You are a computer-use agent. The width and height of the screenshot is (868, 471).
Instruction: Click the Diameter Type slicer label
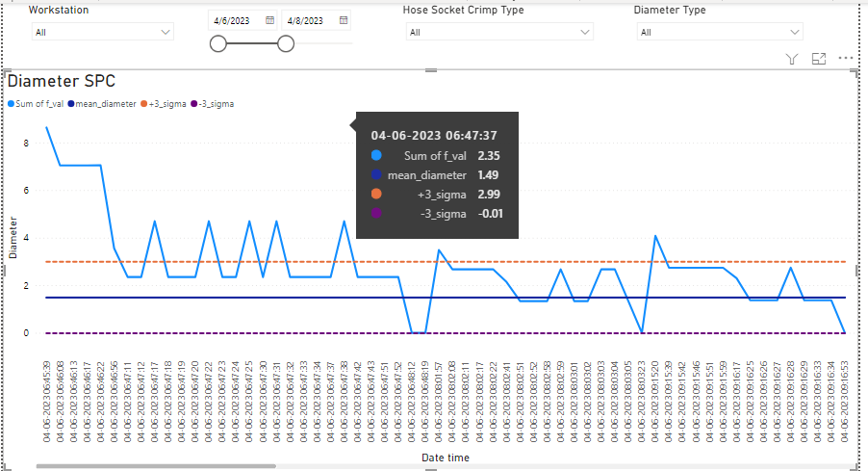[x=669, y=10]
